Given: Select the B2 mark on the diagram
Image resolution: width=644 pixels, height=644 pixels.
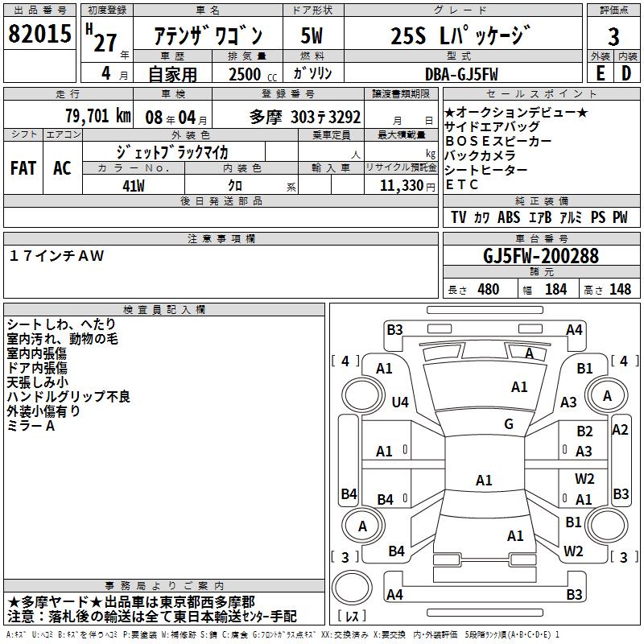Looking at the screenshot, I should 584,431.
